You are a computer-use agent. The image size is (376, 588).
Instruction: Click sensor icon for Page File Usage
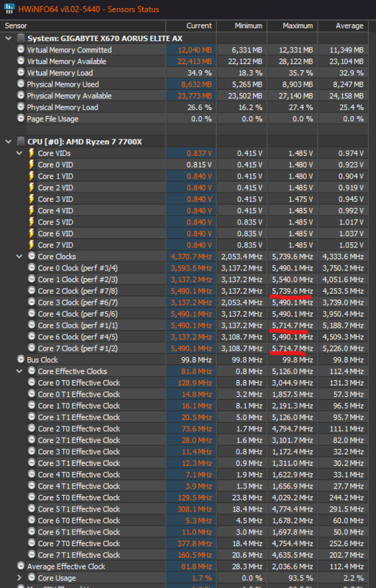click(21, 118)
